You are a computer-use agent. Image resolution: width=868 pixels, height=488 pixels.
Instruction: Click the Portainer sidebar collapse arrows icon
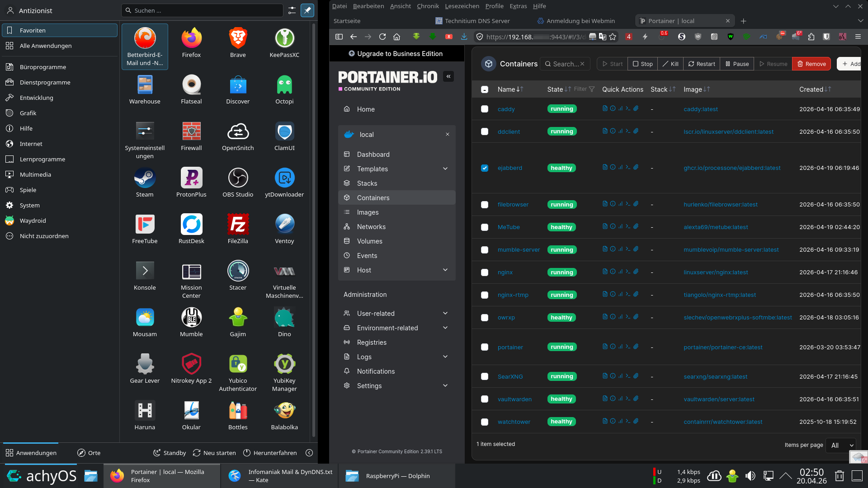pos(448,76)
